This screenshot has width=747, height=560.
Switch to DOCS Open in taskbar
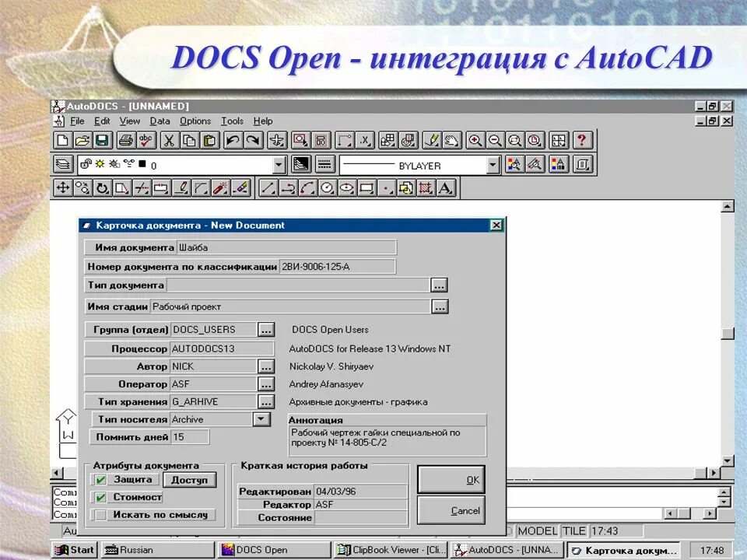(275, 550)
